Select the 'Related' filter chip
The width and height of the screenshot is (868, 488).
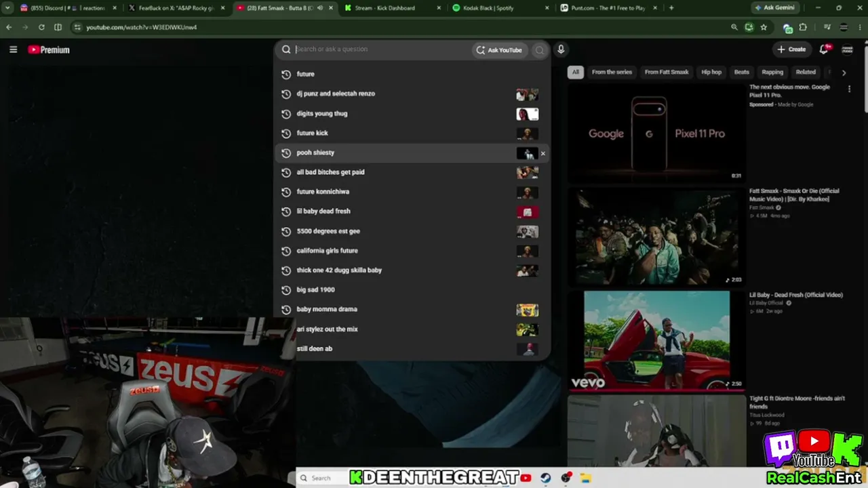point(806,72)
